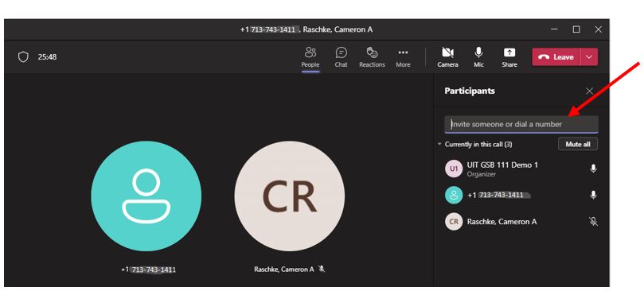Collapse the Currently in this call list
The image size is (644, 291).
[439, 145]
